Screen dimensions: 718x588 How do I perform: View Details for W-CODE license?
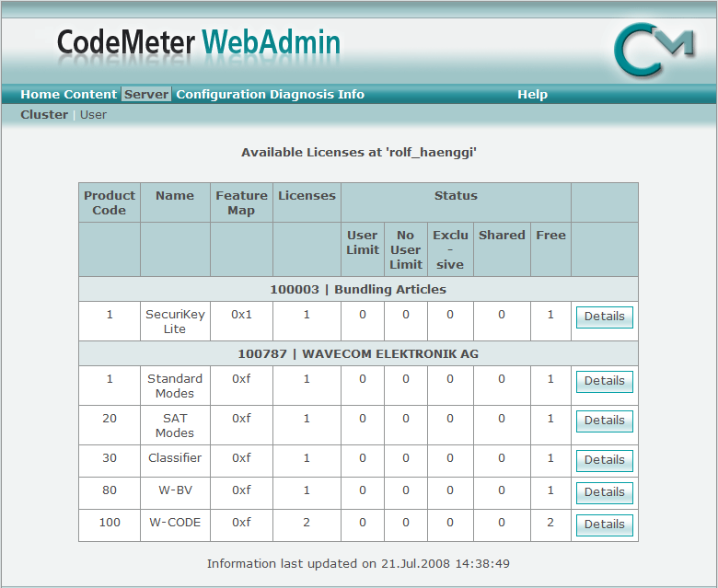(604, 525)
